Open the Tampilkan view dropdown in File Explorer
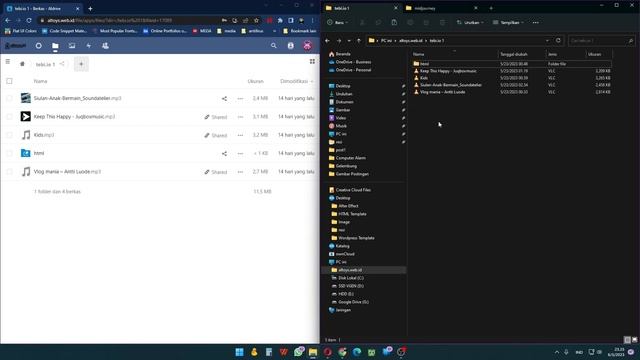This screenshot has height=360, width=640. 508,22
